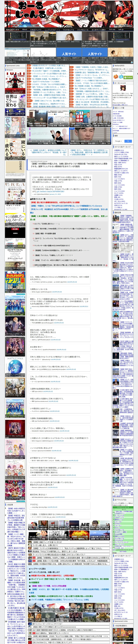
Task: Open the Amazon header link in left sidebar
Action: coord(10,70)
